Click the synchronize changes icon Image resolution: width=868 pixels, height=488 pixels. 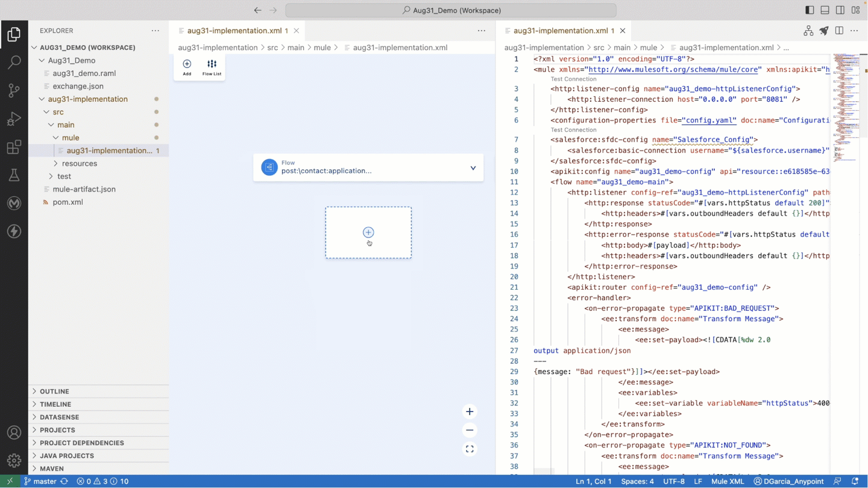point(64,481)
